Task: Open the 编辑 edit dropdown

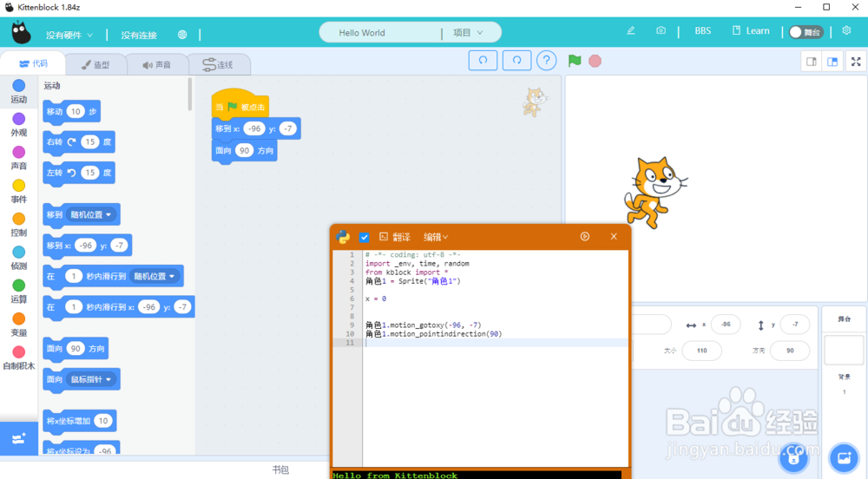Action: point(436,237)
